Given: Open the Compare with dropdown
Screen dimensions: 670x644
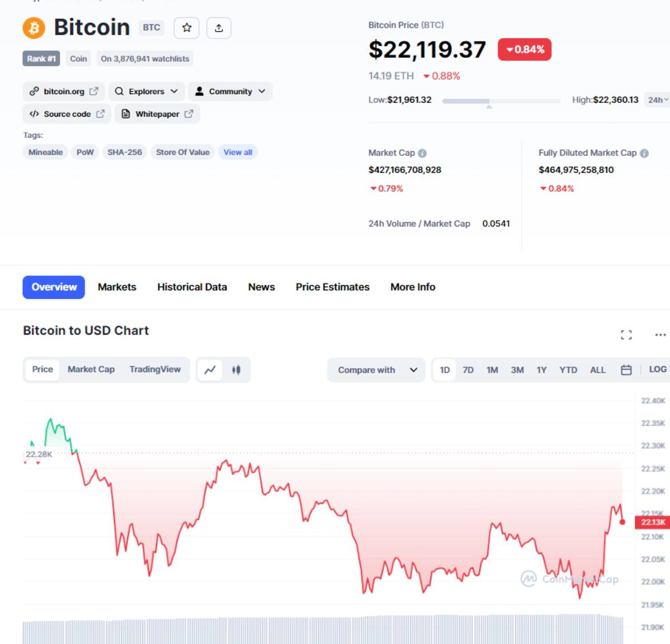Looking at the screenshot, I should pos(377,370).
